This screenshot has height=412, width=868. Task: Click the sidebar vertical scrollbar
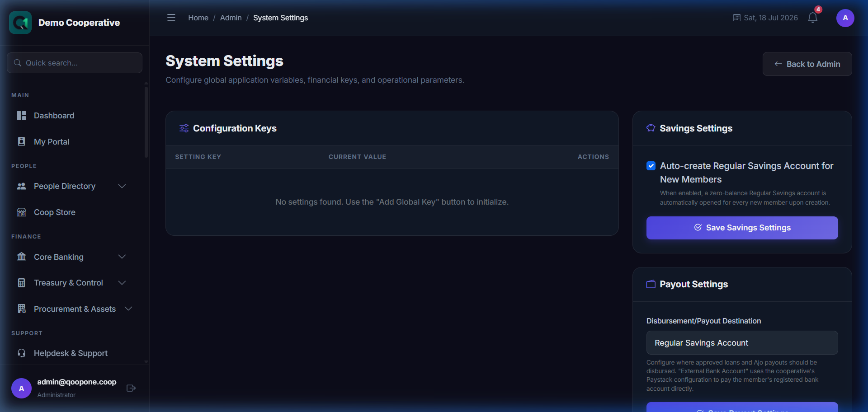coord(146,122)
